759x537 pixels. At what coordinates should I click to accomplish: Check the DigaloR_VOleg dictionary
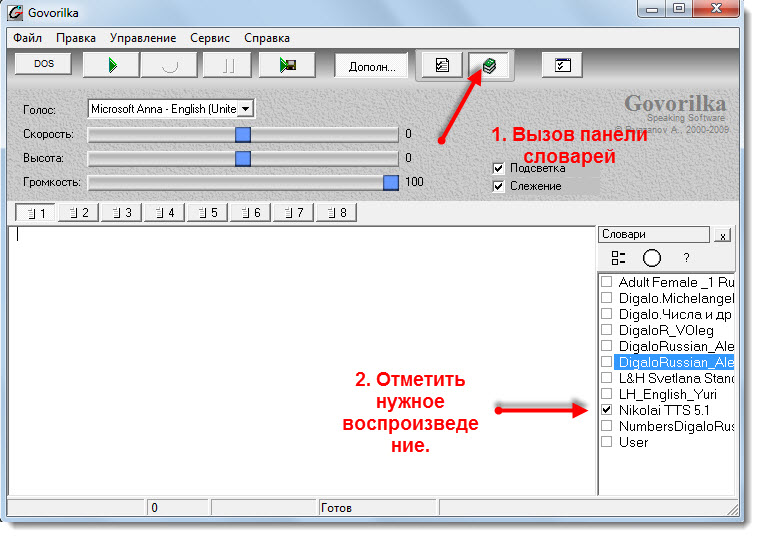(607, 330)
